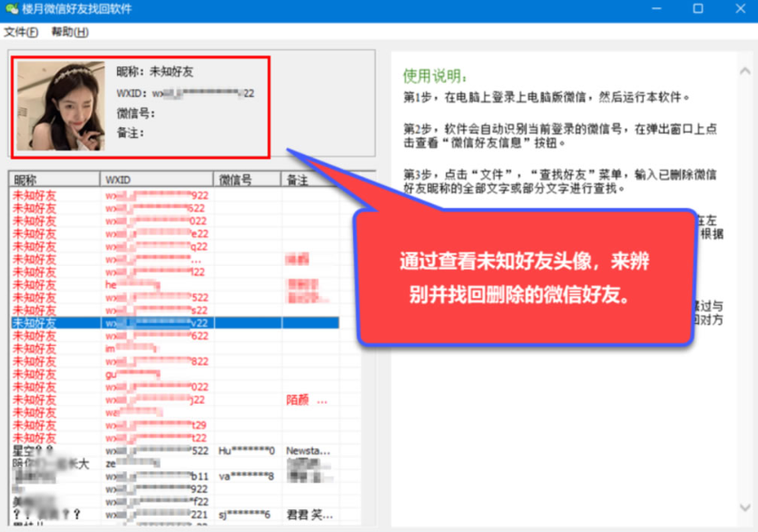Select the unknown friend row with WXID ending 822
This screenshot has width=758, height=532.
(174, 361)
